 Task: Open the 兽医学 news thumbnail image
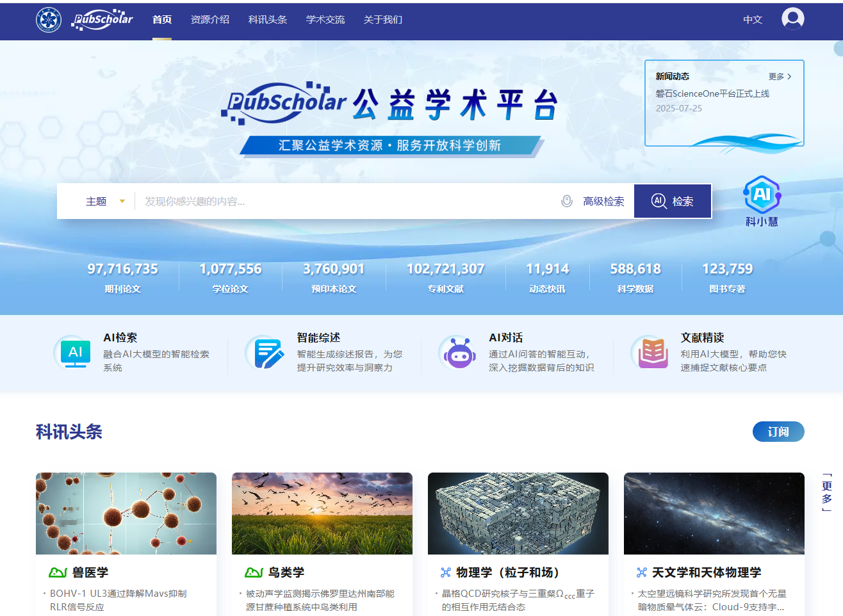click(x=126, y=513)
